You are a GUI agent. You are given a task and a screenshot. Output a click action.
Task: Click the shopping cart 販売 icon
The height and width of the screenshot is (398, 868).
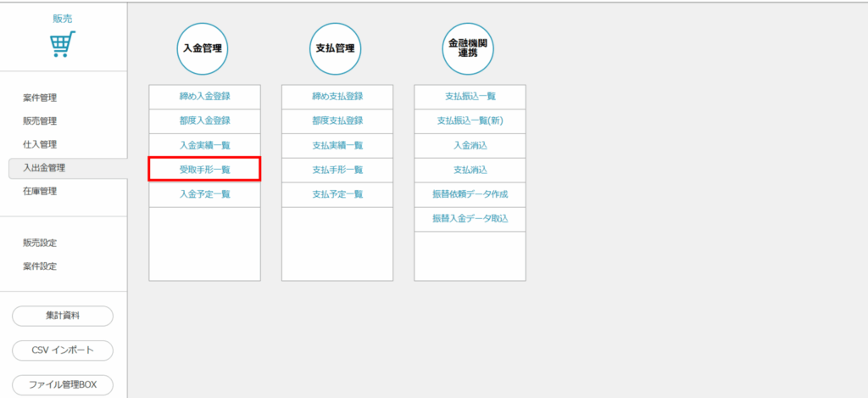tap(63, 43)
